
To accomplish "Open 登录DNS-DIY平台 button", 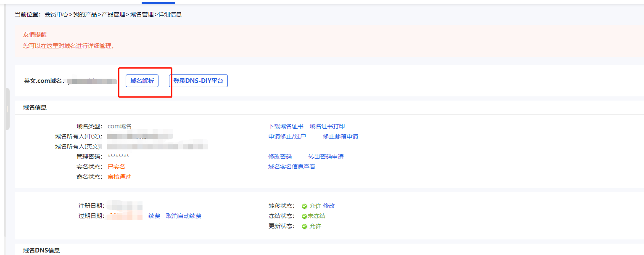I will pyautogui.click(x=198, y=81).
